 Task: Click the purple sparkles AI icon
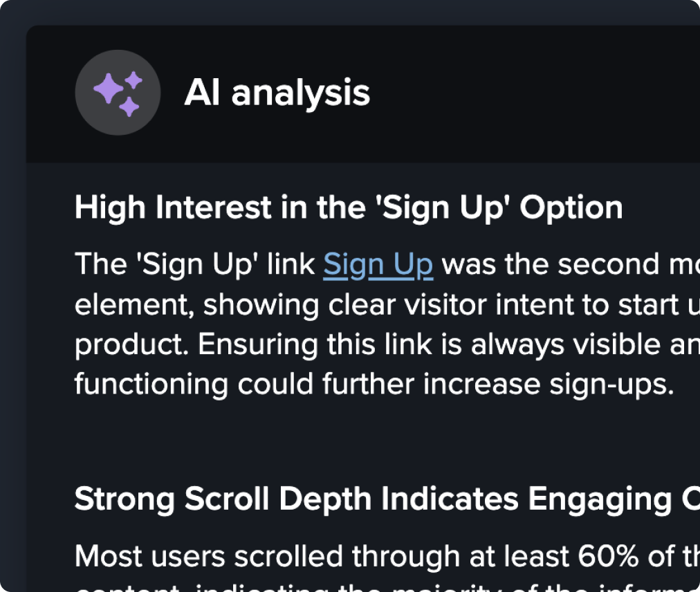click(x=118, y=92)
